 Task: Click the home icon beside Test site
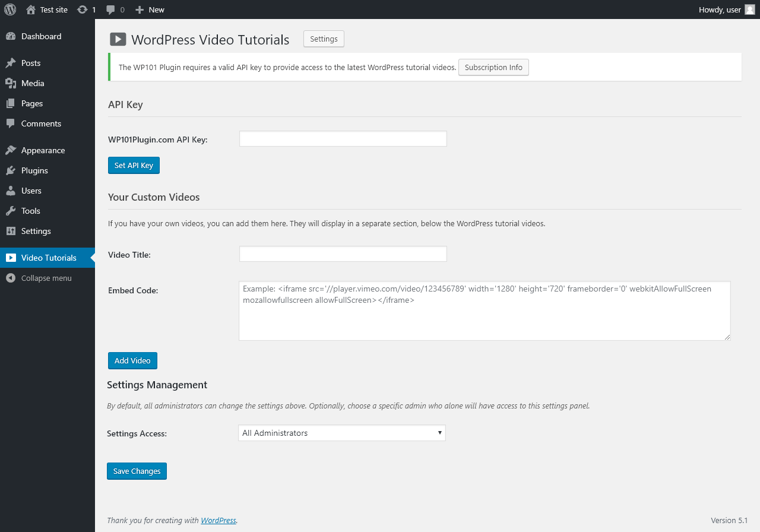(x=31, y=9)
